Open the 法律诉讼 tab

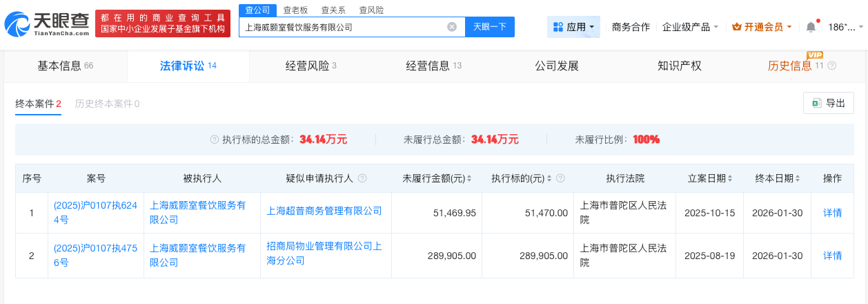[x=188, y=66]
